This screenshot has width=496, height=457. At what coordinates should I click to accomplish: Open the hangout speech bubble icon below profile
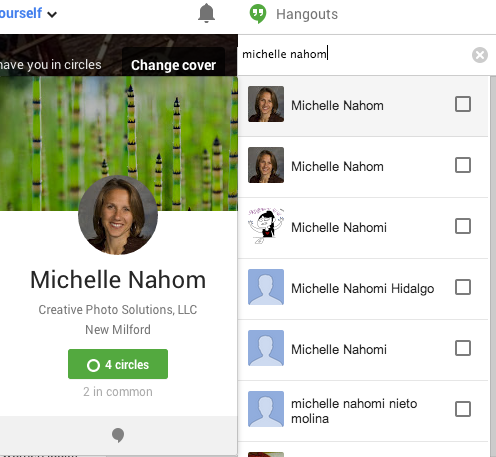click(x=118, y=435)
